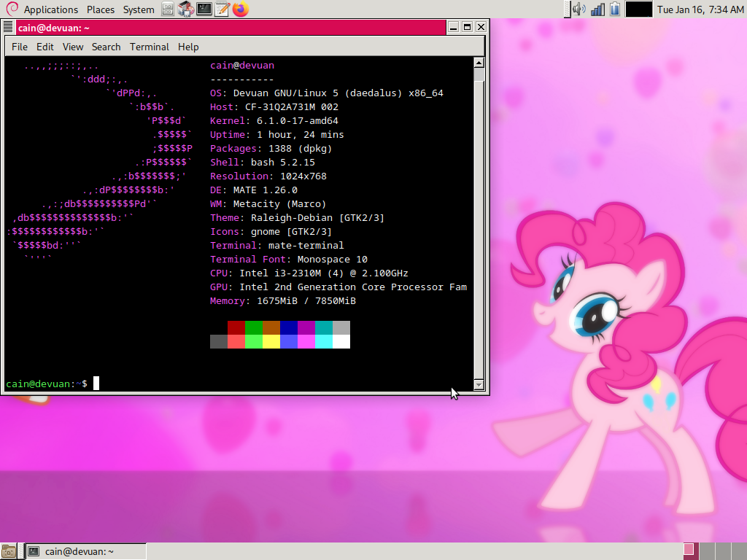Viewport: 747px width, 560px height.
Task: Open the Terminal menu in menu bar
Action: (x=150, y=47)
